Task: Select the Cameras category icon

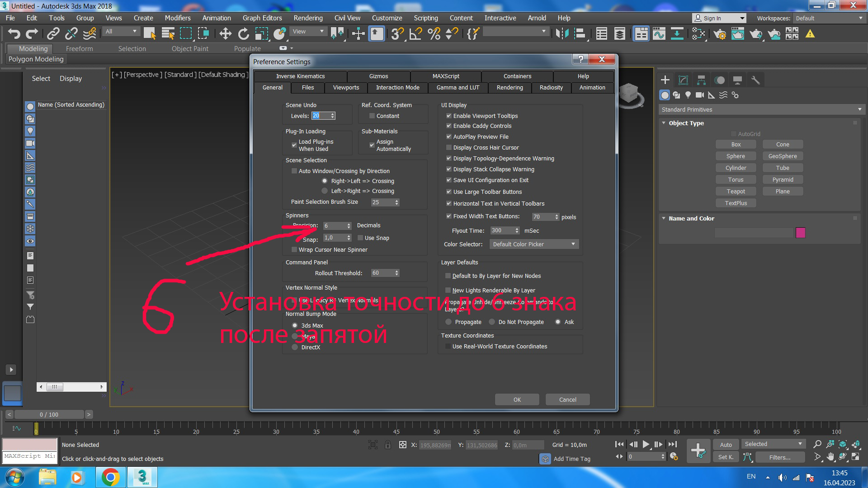Action: [700, 95]
